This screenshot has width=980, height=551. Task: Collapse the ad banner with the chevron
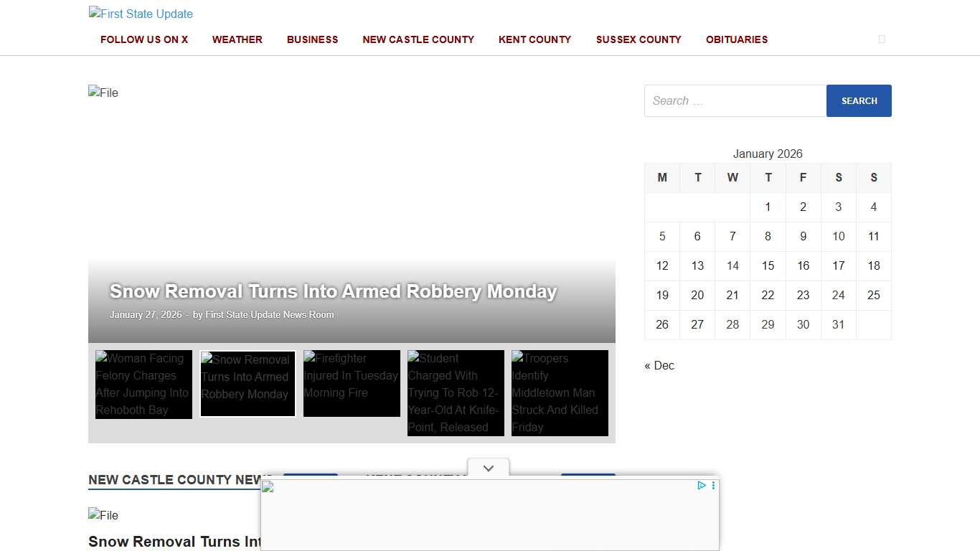(x=489, y=468)
